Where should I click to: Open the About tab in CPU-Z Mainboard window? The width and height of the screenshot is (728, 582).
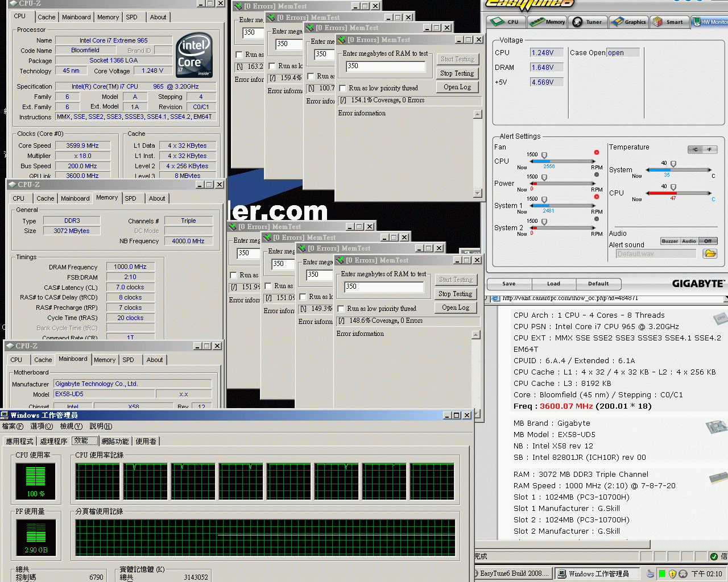(x=155, y=360)
